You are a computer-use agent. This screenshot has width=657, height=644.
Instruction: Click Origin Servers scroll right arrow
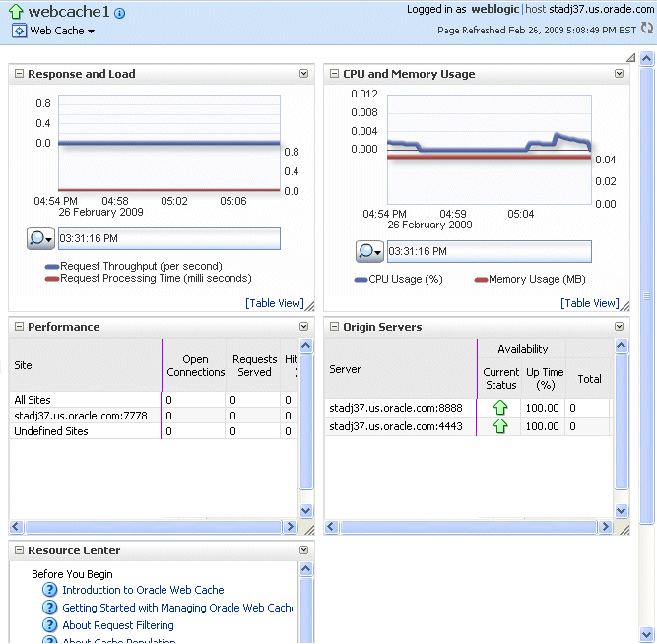(x=605, y=526)
